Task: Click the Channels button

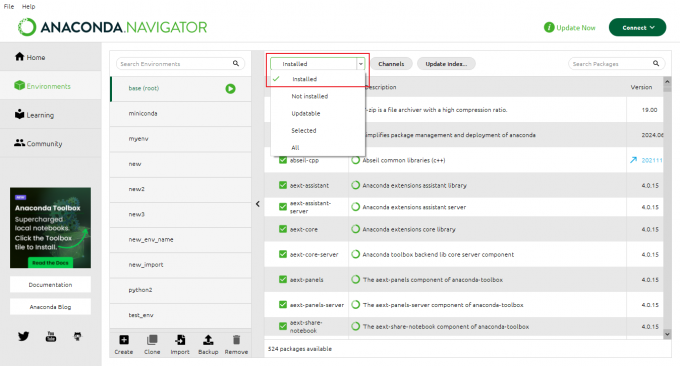Action: click(x=391, y=64)
